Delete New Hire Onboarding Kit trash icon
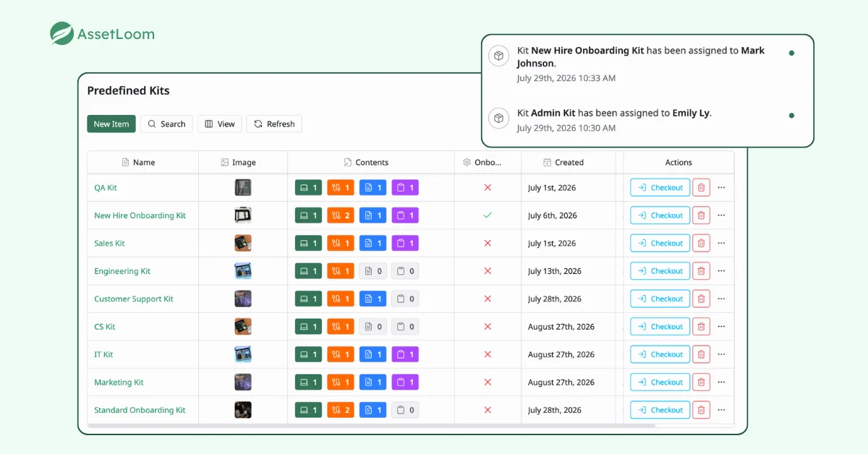Screen dimensions: 868x454 [701, 215]
